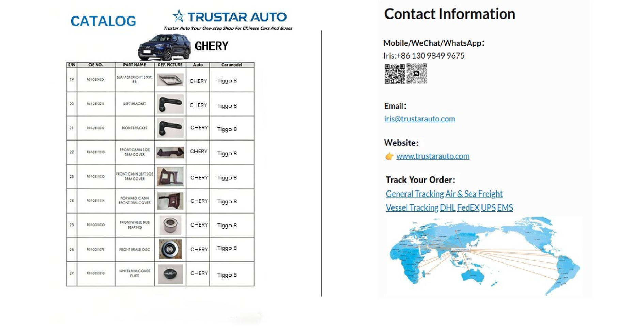Click the second grey QR code
Image resolution: width=644 pixels, height=331 pixels.
(x=416, y=74)
